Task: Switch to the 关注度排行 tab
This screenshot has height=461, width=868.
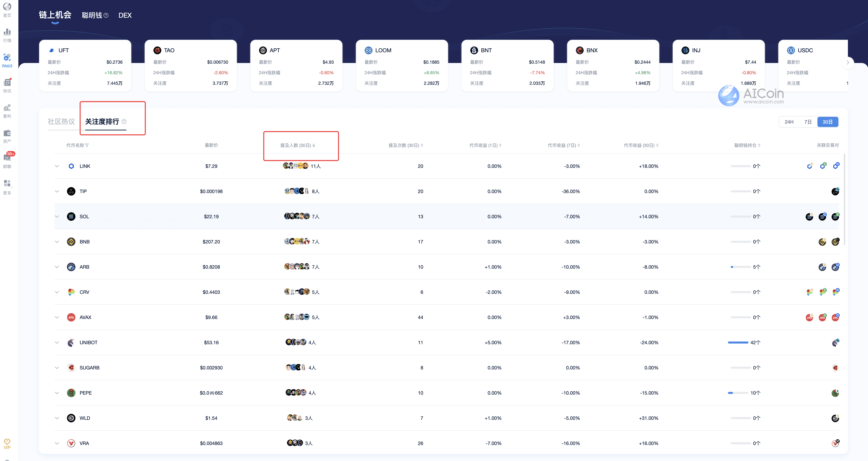Action: pos(102,122)
